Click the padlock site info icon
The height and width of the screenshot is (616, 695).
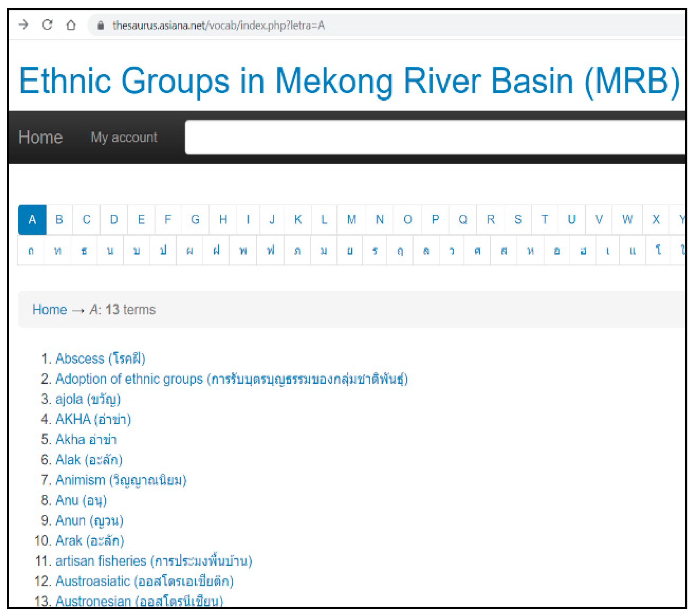(x=100, y=25)
